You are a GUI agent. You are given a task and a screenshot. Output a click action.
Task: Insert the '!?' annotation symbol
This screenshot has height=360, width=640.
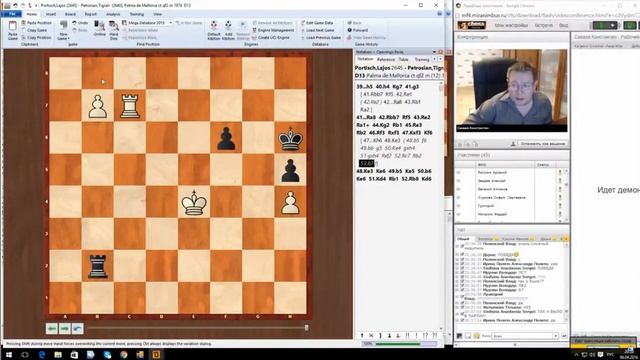pos(425,336)
